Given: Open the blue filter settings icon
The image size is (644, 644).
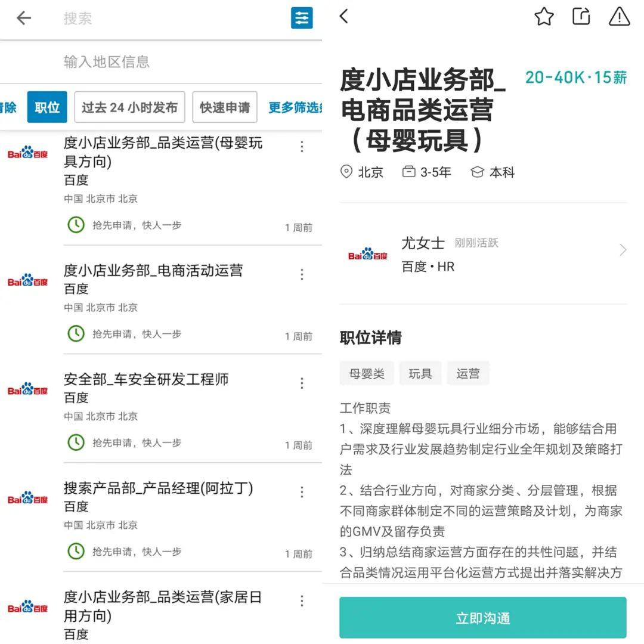Looking at the screenshot, I should click(302, 18).
